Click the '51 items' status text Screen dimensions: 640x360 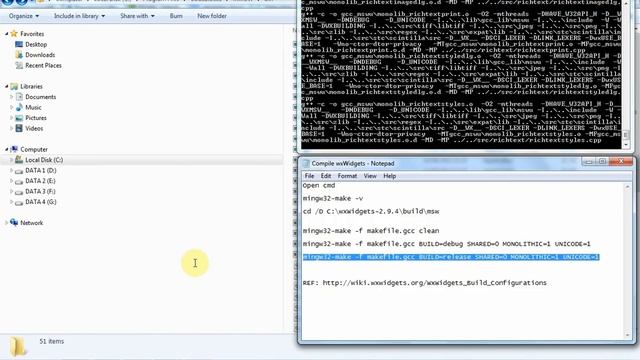(x=51, y=341)
